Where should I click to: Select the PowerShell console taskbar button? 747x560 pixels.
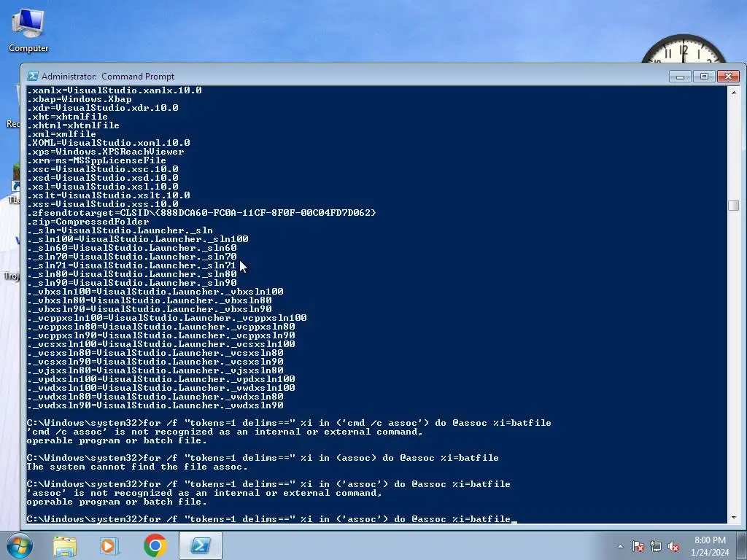coord(200,545)
